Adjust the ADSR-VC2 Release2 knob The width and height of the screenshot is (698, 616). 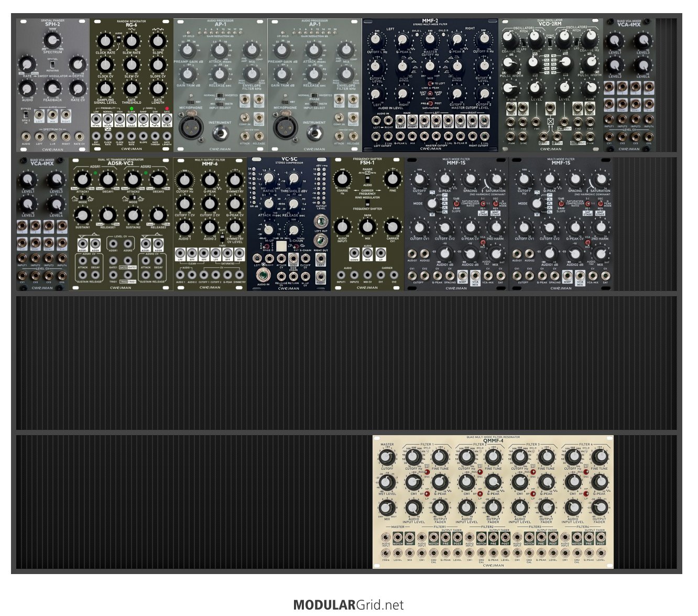point(158,215)
